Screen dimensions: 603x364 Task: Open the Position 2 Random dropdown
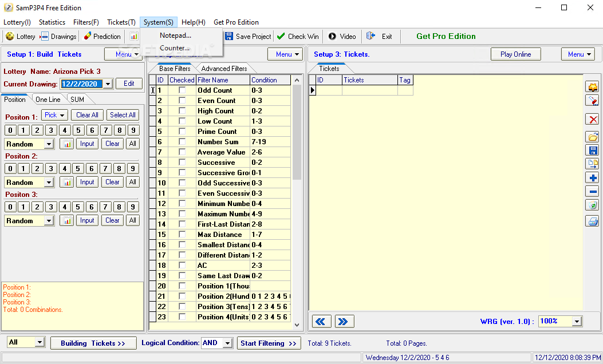(x=49, y=183)
